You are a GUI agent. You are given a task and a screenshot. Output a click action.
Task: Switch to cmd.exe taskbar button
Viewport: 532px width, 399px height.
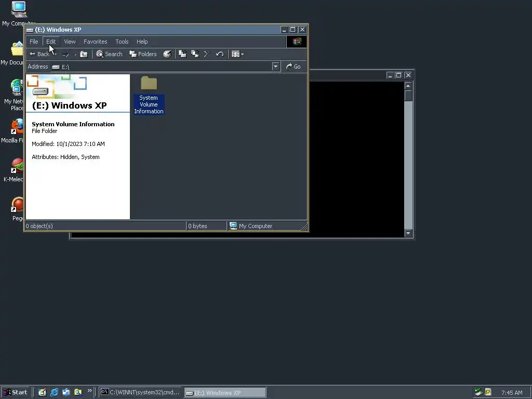[x=140, y=392]
